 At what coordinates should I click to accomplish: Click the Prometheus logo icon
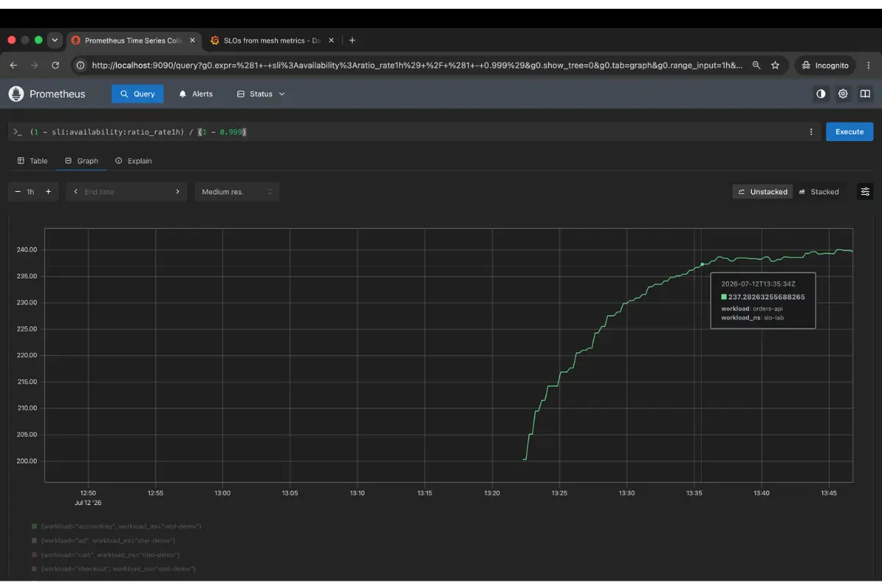click(16, 94)
